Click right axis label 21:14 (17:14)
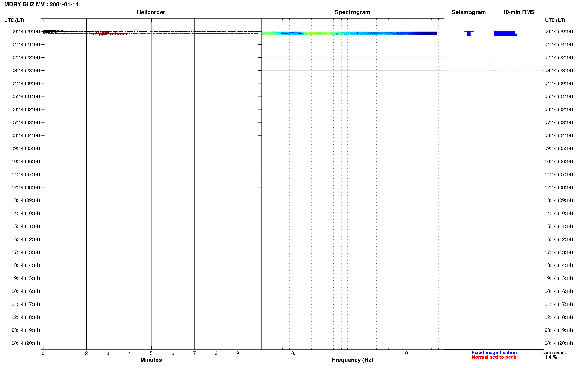 (x=559, y=304)
